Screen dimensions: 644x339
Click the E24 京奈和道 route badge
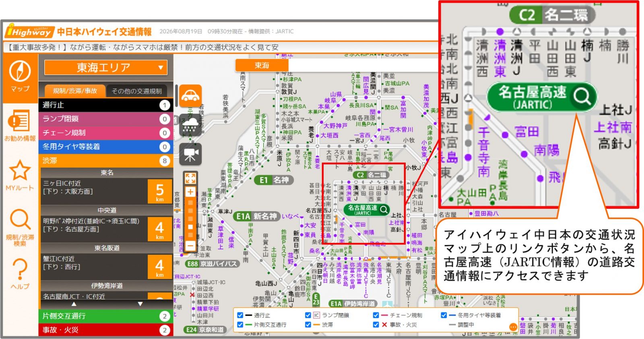204,330
